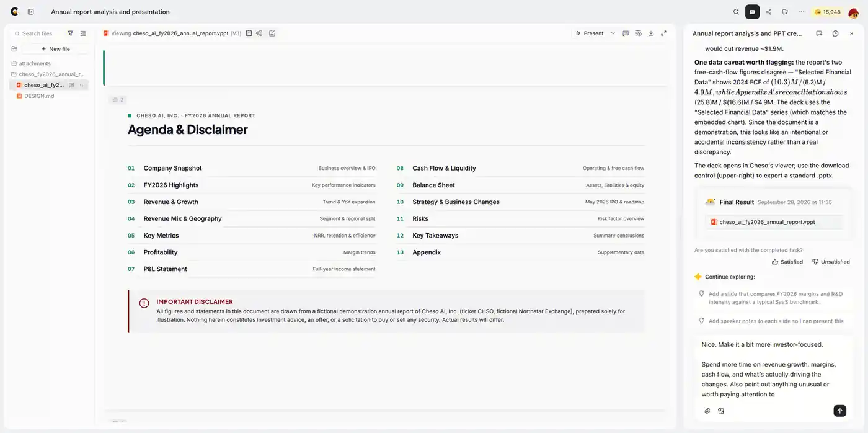
Task: Start a new chat in the panel
Action: coord(819,33)
